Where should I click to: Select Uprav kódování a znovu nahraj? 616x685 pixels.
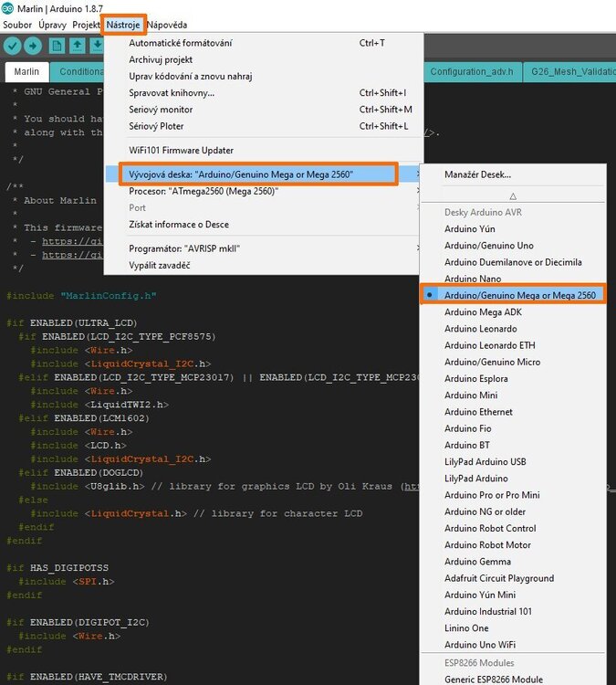tap(264, 76)
